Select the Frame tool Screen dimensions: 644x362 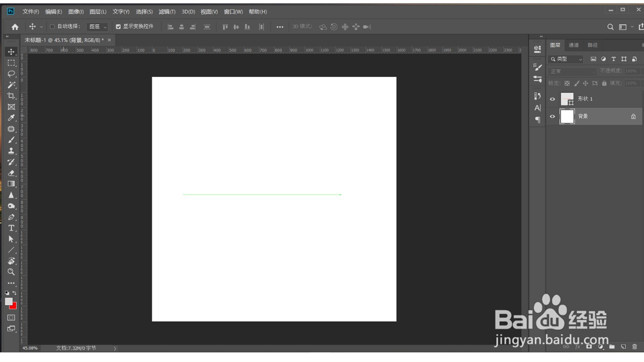[x=11, y=107]
